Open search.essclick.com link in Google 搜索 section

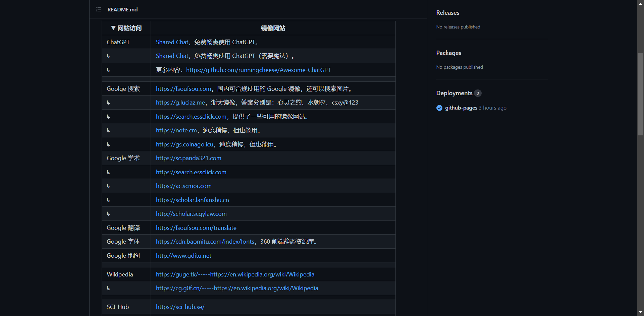[x=191, y=117]
